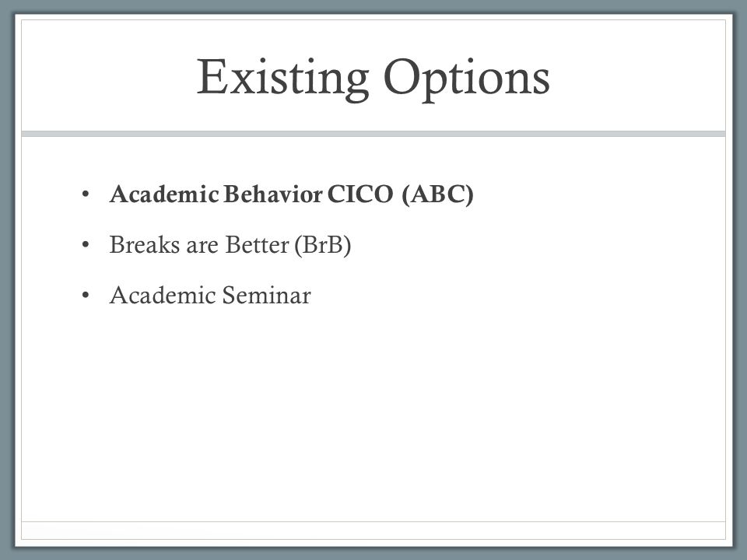
Task: Click the "Breaks are Better (BrB)" bullet
Action: (x=230, y=245)
